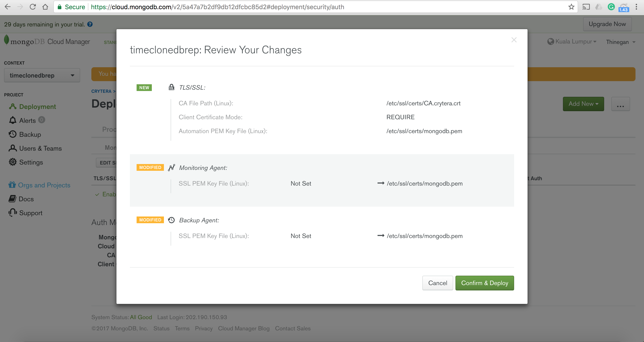Click the Cancel button
The width and height of the screenshot is (644, 342).
[437, 283]
